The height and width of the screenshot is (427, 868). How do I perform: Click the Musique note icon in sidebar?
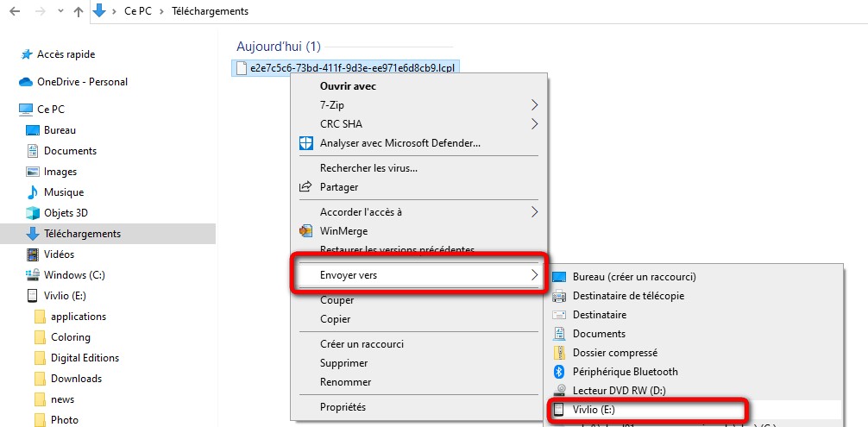tap(33, 192)
